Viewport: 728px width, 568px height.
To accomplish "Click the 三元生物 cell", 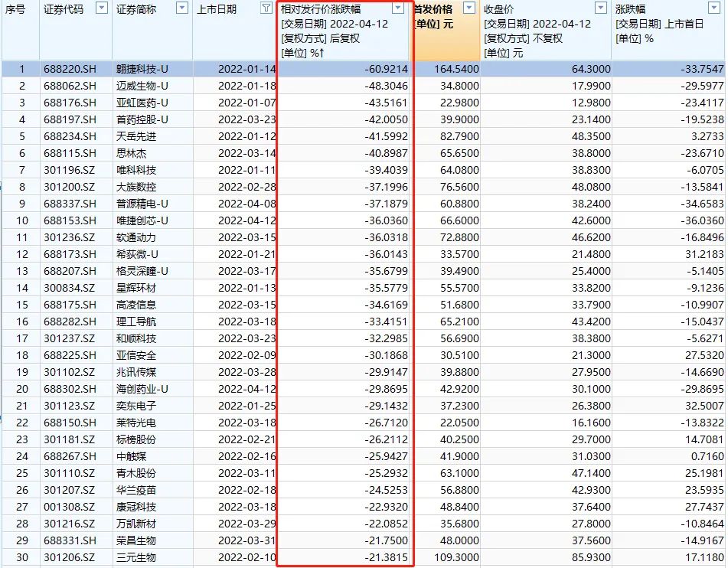I will pyautogui.click(x=136, y=557).
